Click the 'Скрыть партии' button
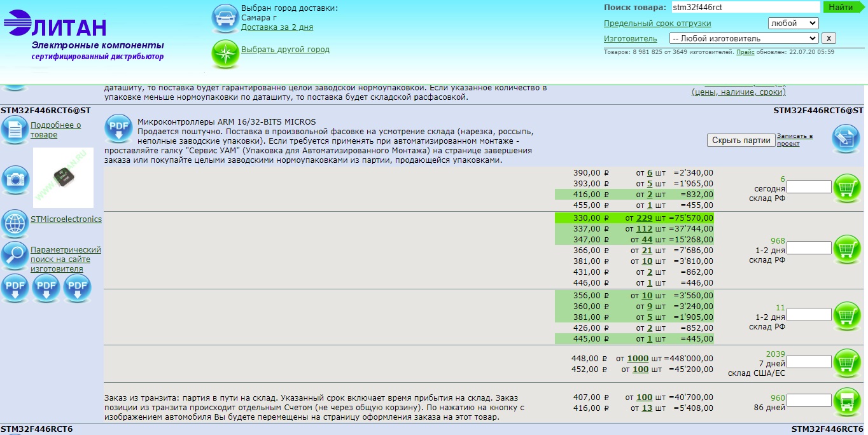Viewport: 868px width, 435px height. point(741,140)
